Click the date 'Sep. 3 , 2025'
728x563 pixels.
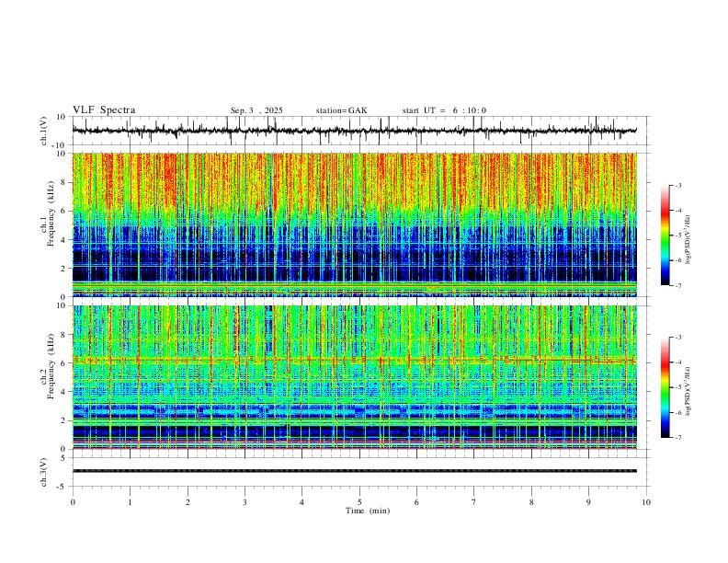256,110
